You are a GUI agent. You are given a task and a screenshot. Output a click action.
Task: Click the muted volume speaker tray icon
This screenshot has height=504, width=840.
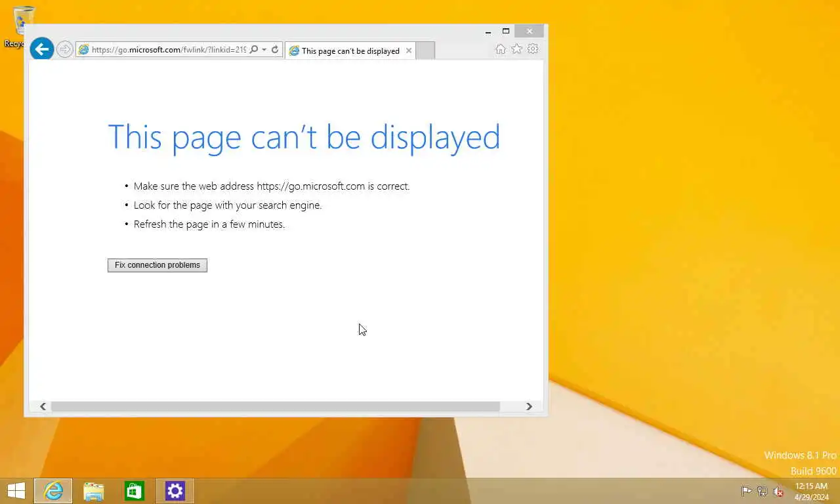click(778, 491)
